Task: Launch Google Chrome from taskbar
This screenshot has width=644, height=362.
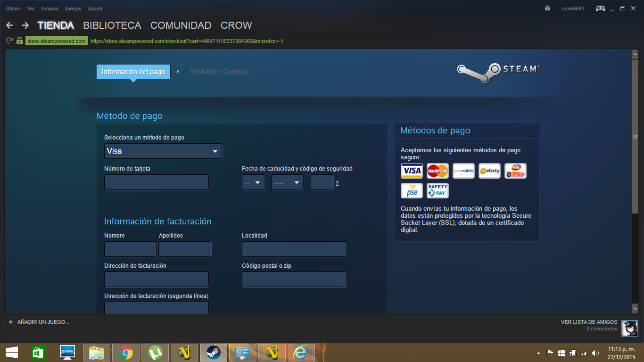Action: pos(126,352)
